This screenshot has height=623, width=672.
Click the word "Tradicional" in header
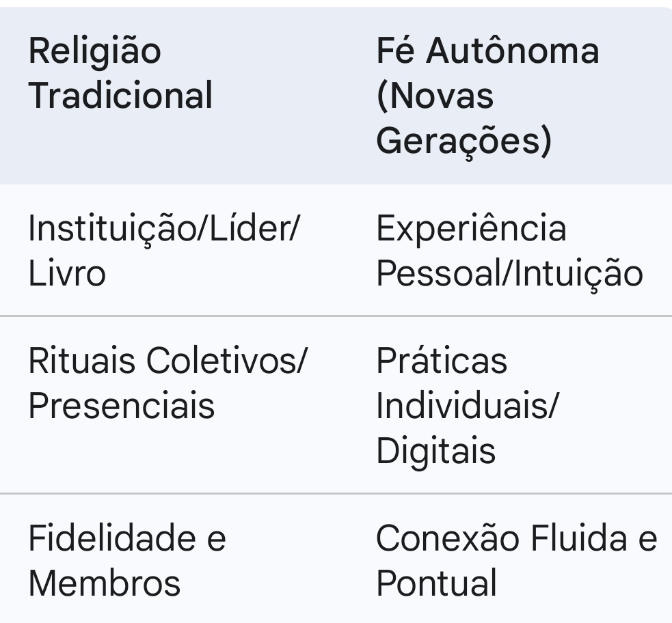pyautogui.click(x=120, y=96)
